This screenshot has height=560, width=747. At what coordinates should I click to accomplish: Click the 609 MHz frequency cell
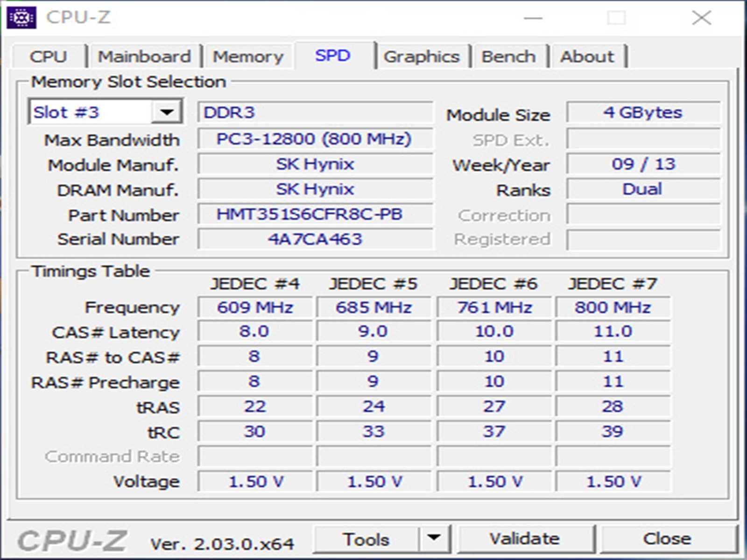click(255, 307)
